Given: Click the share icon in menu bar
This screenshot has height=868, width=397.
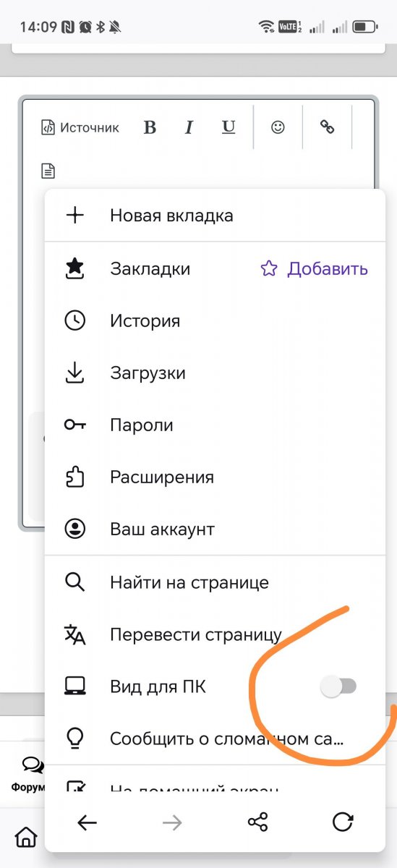Looking at the screenshot, I should [257, 822].
